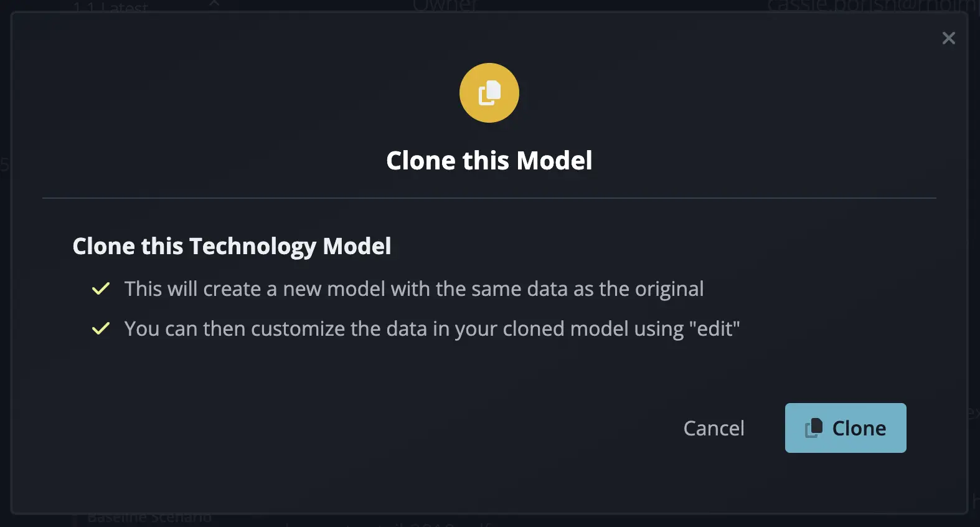Click the copy icon inside the Clone button
This screenshot has height=527, width=980.
(x=814, y=428)
